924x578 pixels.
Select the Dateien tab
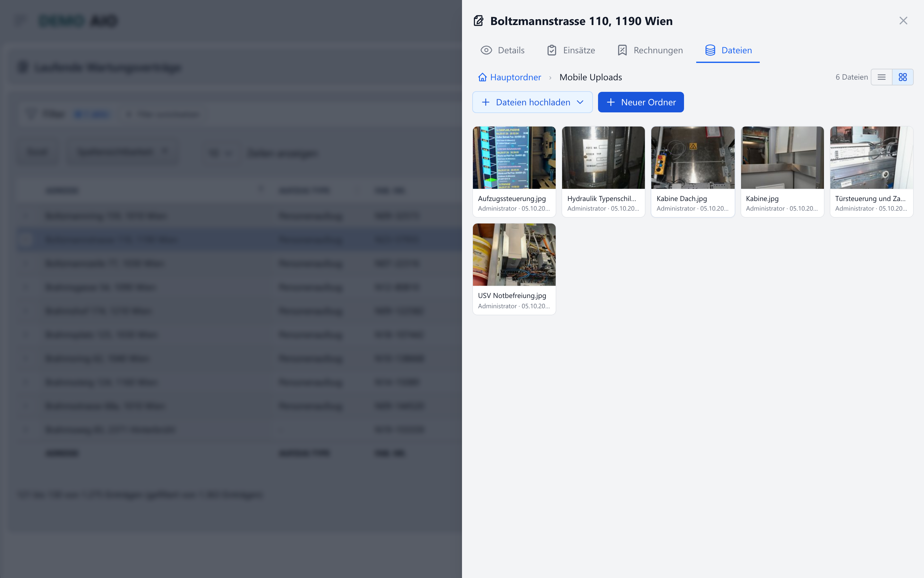tap(728, 50)
